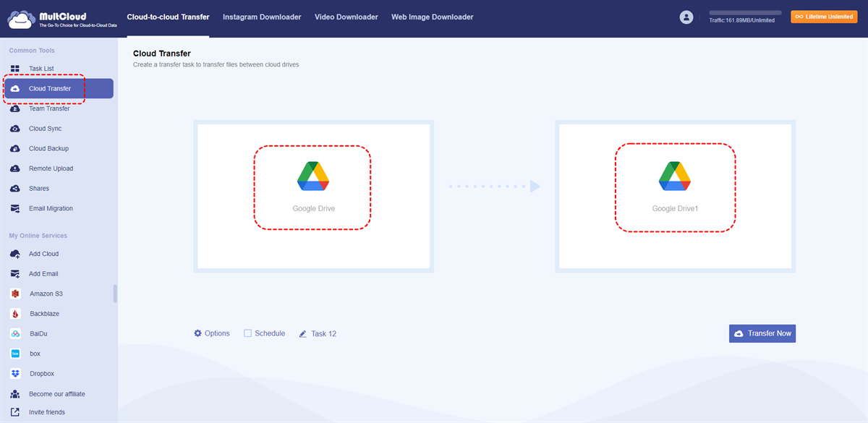
Task: Enable the Schedule checkbox
Action: (247, 333)
